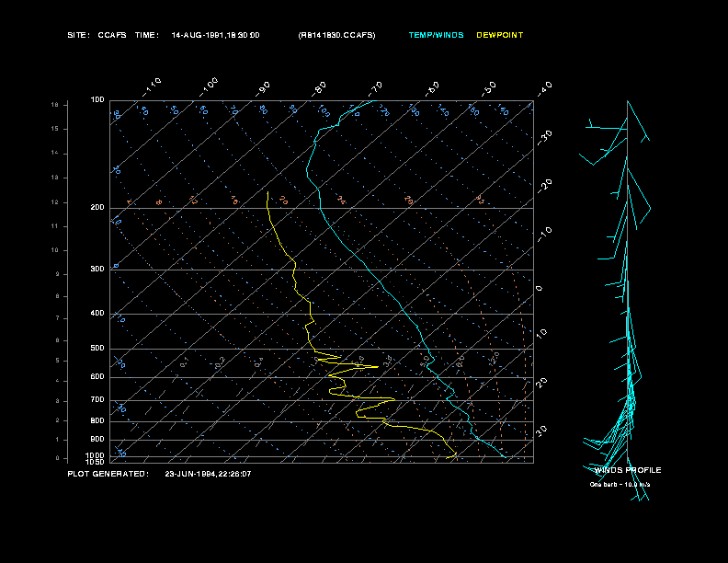The width and height of the screenshot is (728, 563).
Task: Click the 20 isotherm label on right edge
Action: click(x=541, y=383)
